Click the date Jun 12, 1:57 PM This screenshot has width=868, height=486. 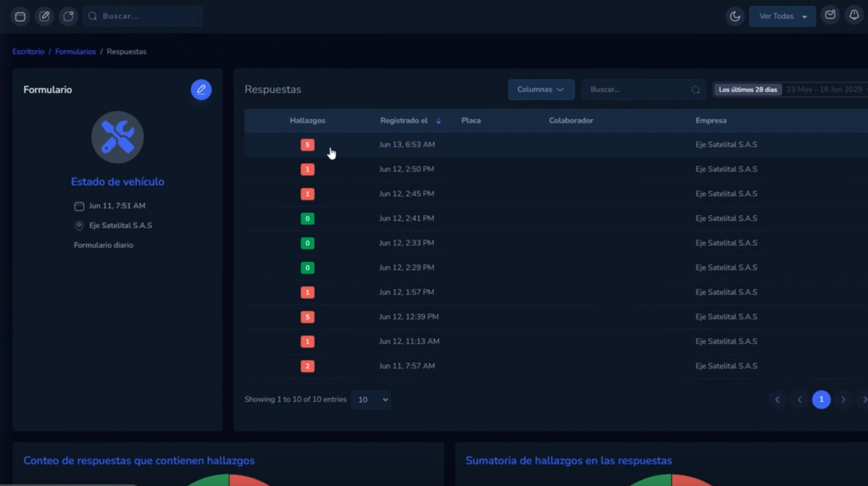pos(406,292)
